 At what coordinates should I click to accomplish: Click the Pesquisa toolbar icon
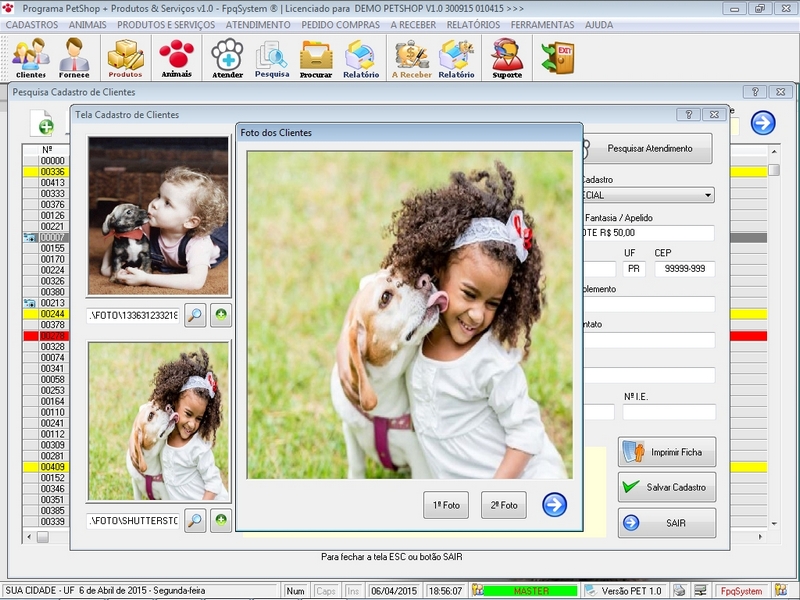pos(272,58)
